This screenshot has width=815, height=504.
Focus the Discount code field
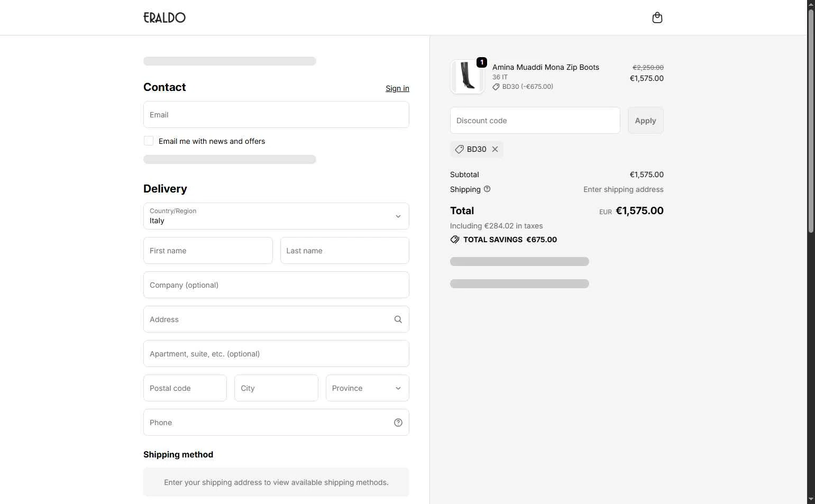(x=535, y=121)
